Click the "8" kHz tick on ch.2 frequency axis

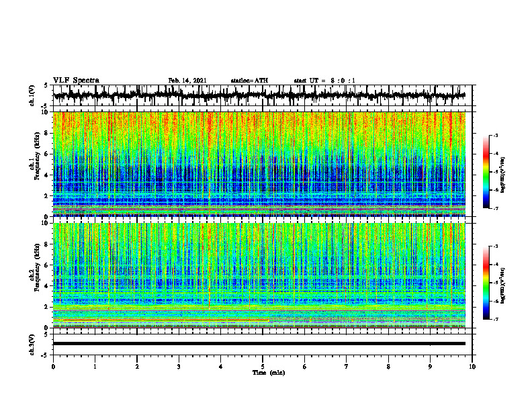pyautogui.click(x=46, y=244)
